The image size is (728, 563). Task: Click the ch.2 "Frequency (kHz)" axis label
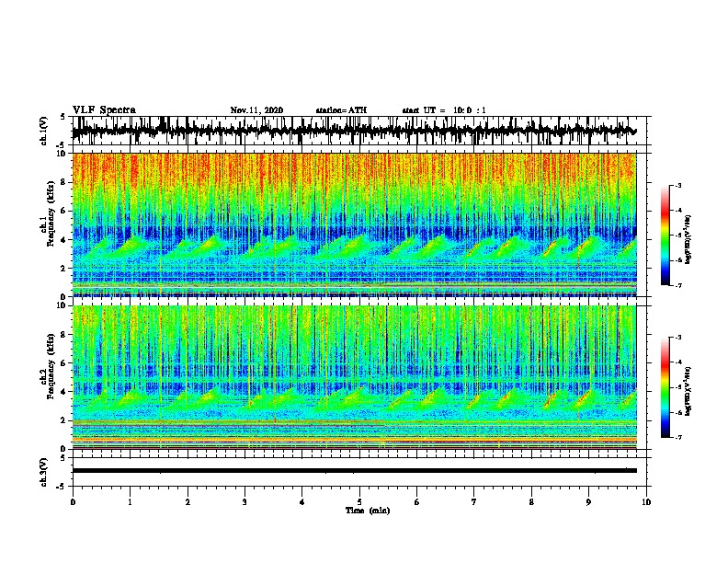51,366
